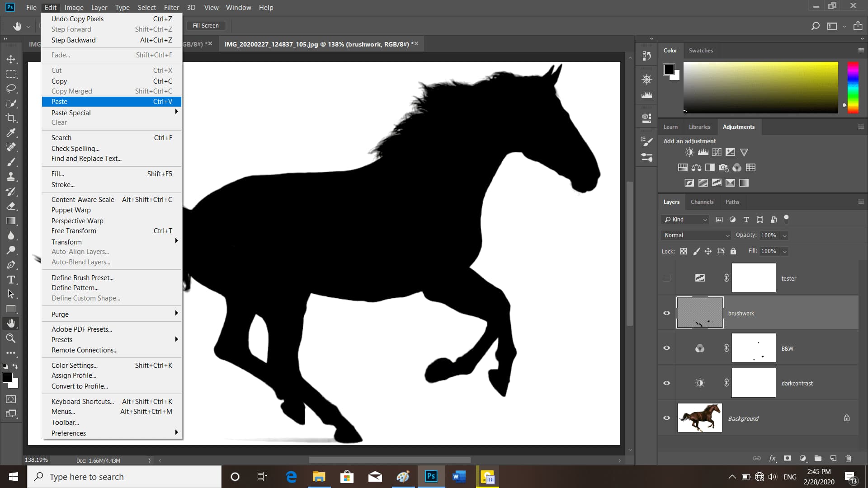Viewport: 868px width, 488px height.
Task: Click the Fill Screen button
Action: (x=206, y=26)
